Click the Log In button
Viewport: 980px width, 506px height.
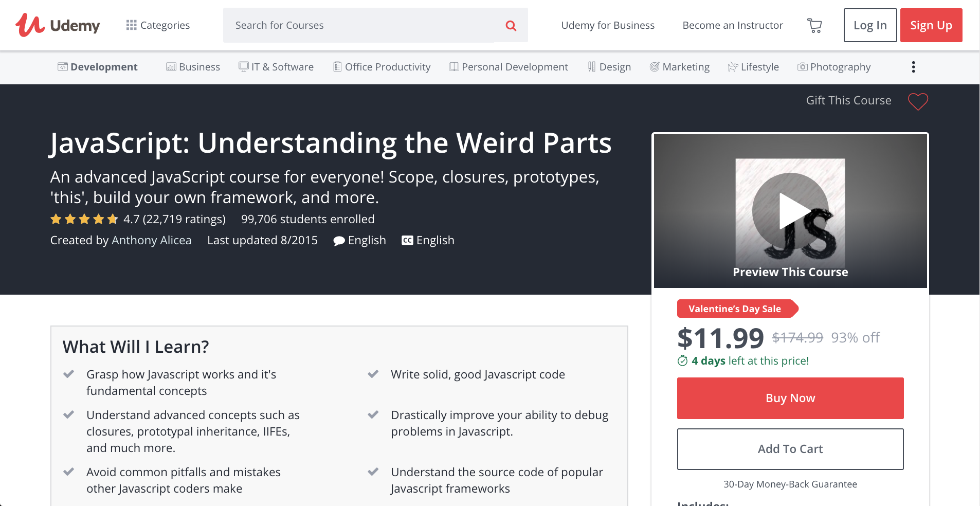870,25
